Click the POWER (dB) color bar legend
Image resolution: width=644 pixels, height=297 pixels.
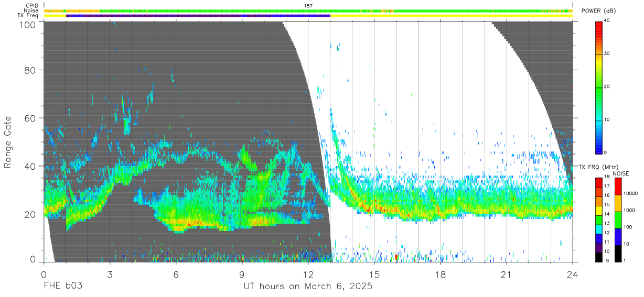click(599, 87)
